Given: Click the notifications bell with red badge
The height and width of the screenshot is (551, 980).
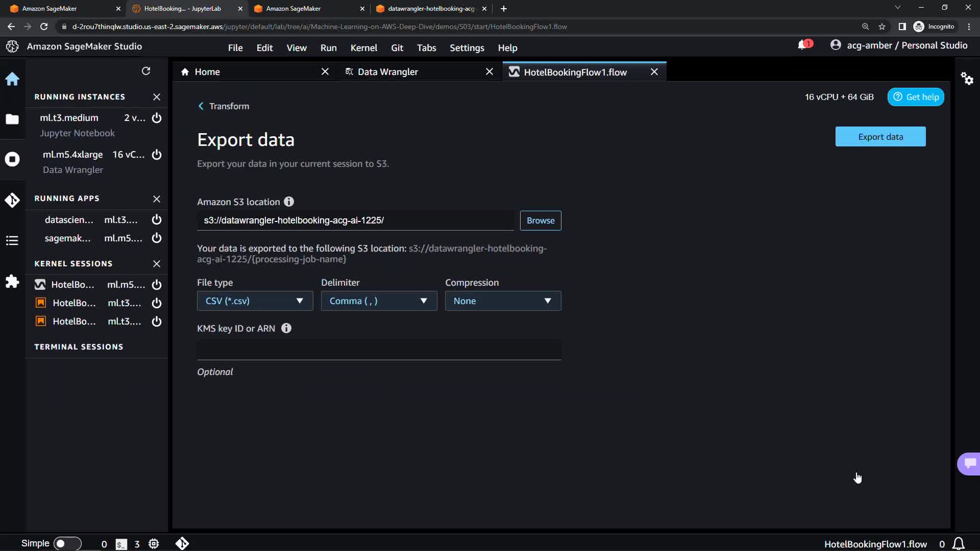Looking at the screenshot, I should (x=803, y=45).
